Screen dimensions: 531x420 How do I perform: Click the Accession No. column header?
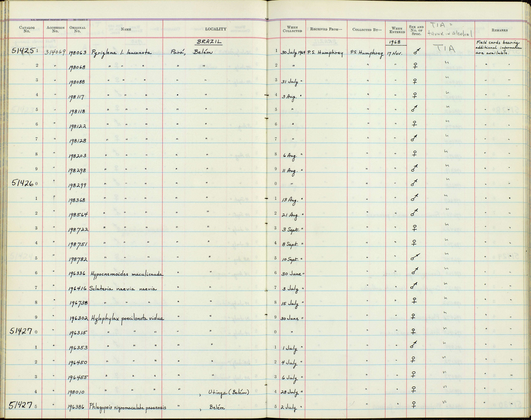(55, 29)
